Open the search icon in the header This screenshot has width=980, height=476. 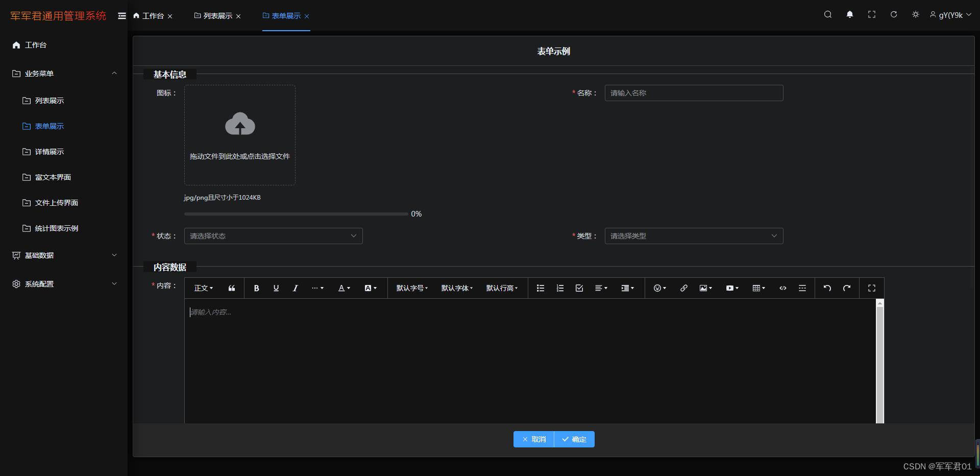pos(827,15)
